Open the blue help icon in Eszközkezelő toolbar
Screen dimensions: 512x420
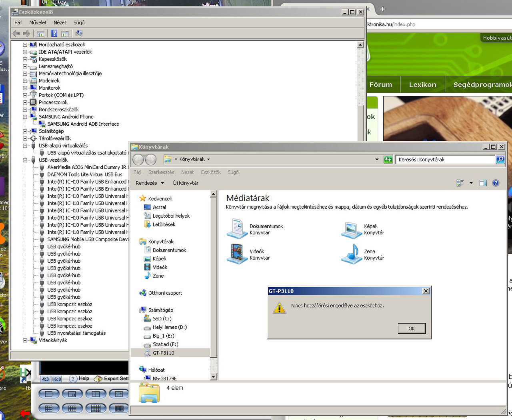54,34
